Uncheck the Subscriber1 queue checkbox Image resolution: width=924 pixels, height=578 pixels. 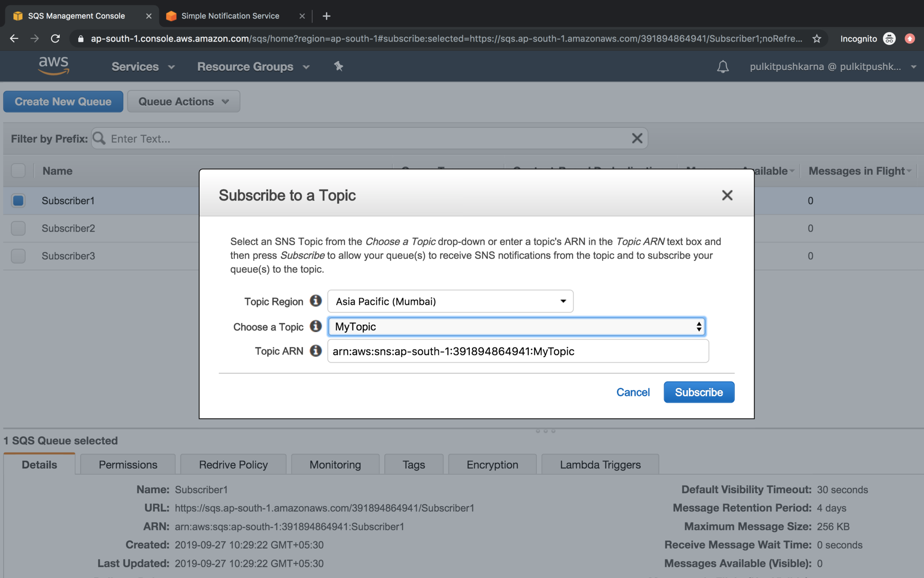click(18, 200)
